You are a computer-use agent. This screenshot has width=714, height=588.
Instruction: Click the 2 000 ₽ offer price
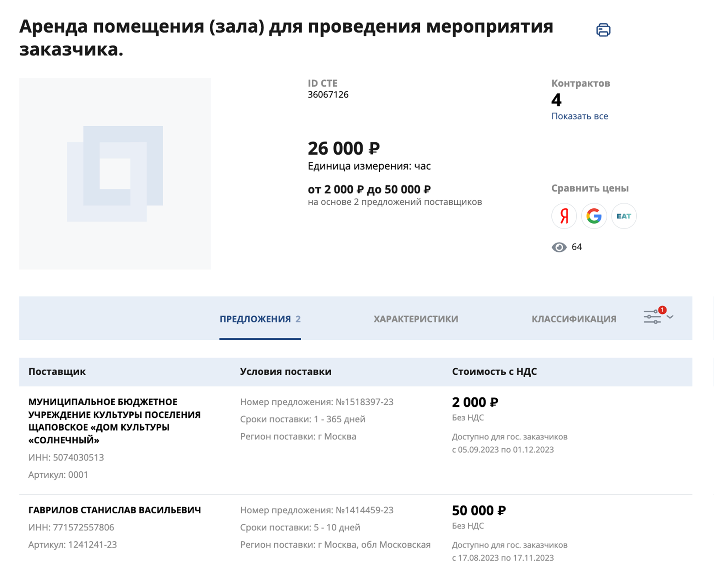tap(475, 402)
